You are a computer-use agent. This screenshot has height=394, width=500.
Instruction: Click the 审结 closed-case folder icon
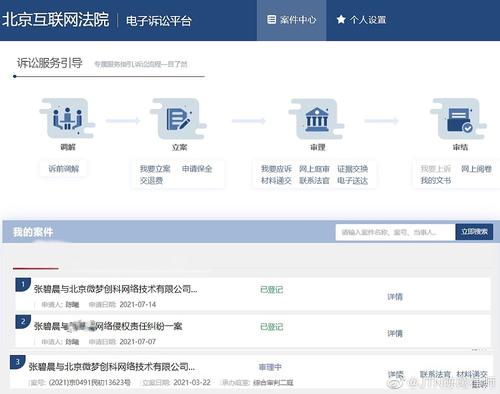pos(459,119)
